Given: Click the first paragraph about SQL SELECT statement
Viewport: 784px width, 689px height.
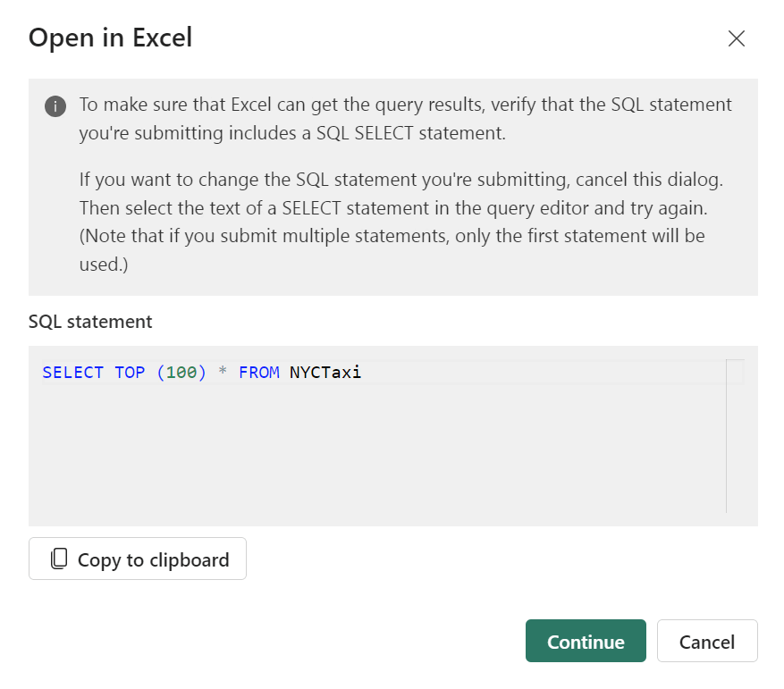Looking at the screenshot, I should click(405, 119).
